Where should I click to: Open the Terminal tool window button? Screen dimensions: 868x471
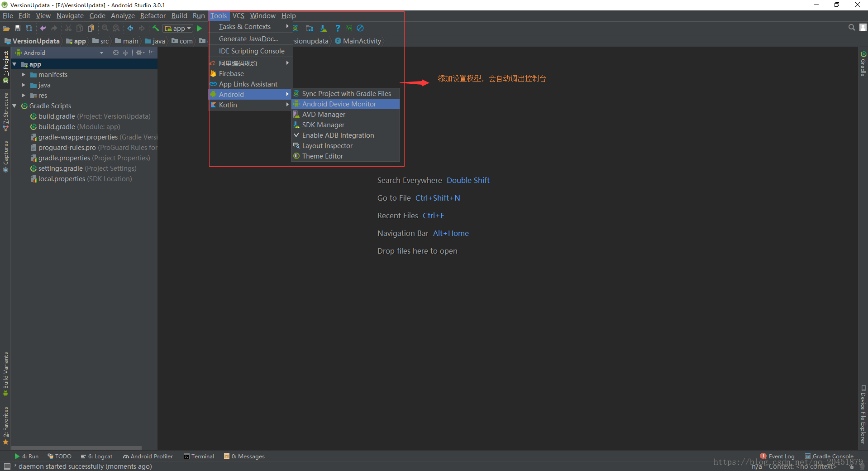pos(199,457)
